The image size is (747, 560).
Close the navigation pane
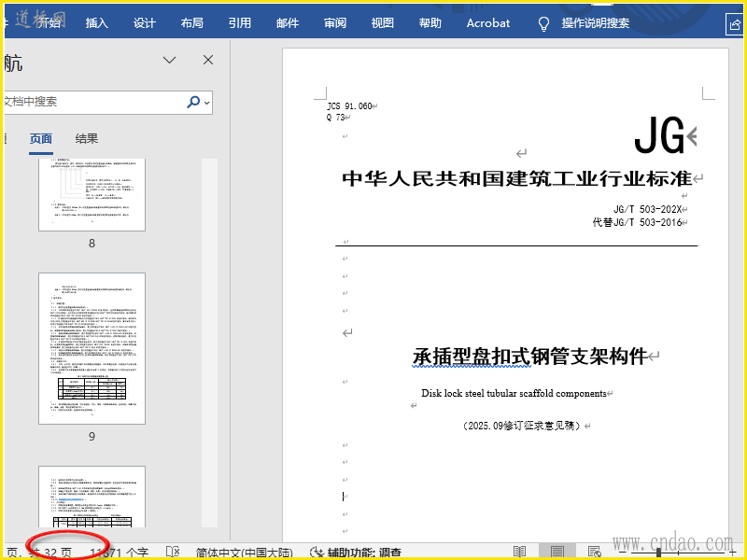208,60
